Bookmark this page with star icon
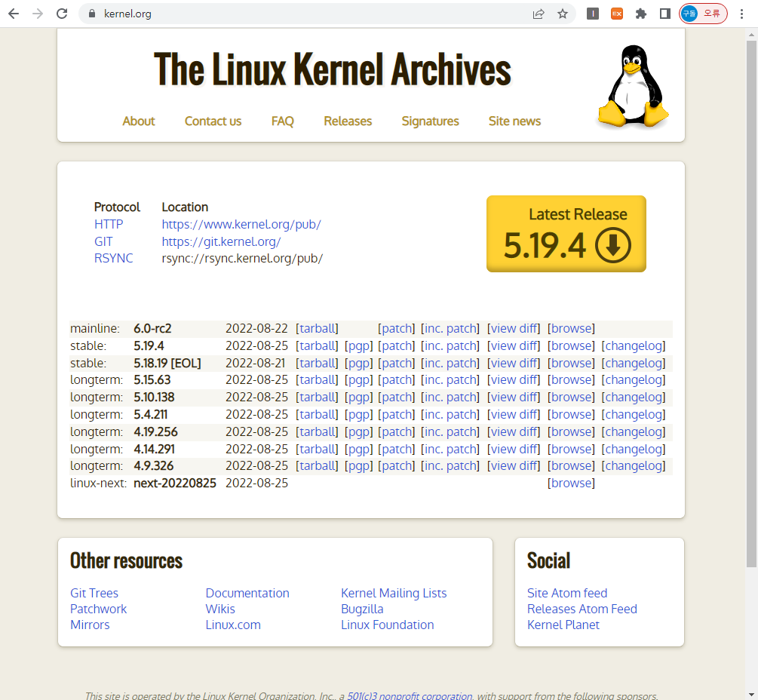 click(x=562, y=14)
